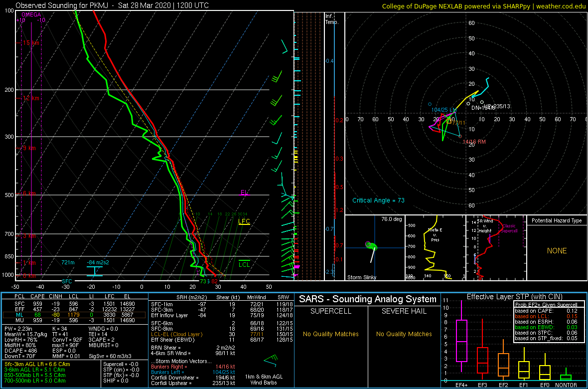Select the yellow LFC level label

[x=244, y=221]
